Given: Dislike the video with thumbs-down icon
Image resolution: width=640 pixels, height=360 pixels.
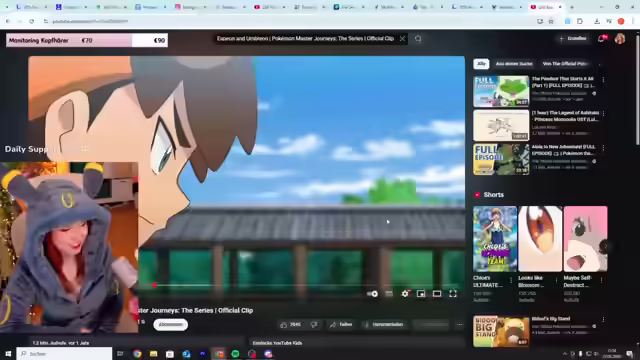Looking at the screenshot, I should (x=314, y=325).
